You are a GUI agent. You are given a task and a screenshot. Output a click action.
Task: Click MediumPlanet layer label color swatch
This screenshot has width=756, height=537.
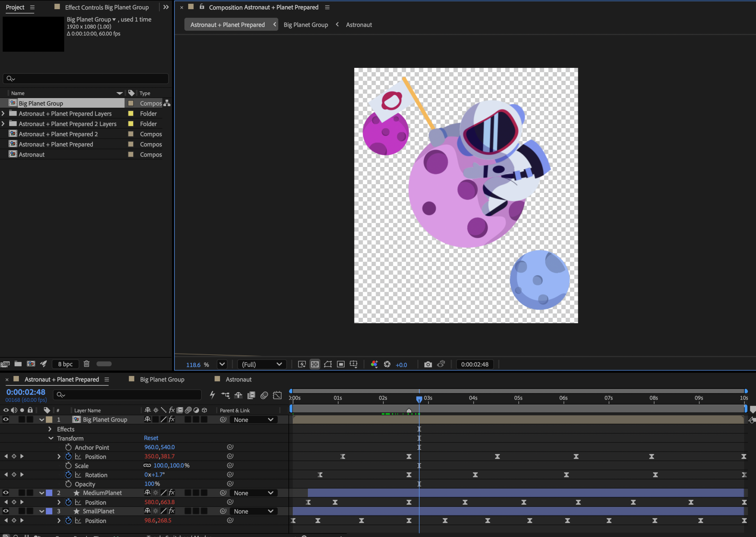[x=49, y=493]
